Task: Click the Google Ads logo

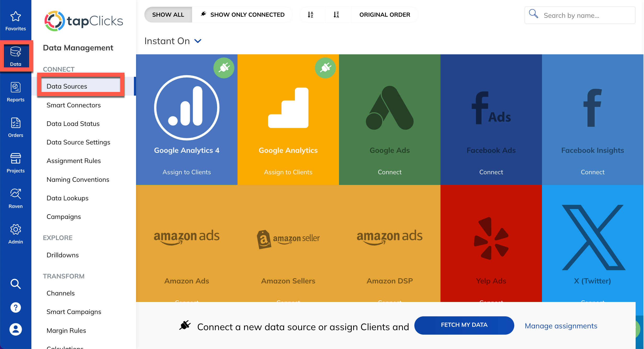Action: click(x=390, y=108)
